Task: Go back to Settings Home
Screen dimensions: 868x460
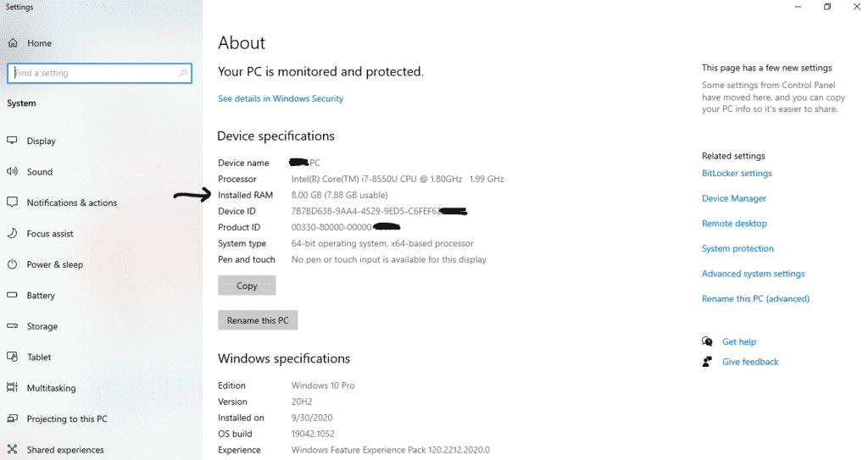Action: click(39, 43)
